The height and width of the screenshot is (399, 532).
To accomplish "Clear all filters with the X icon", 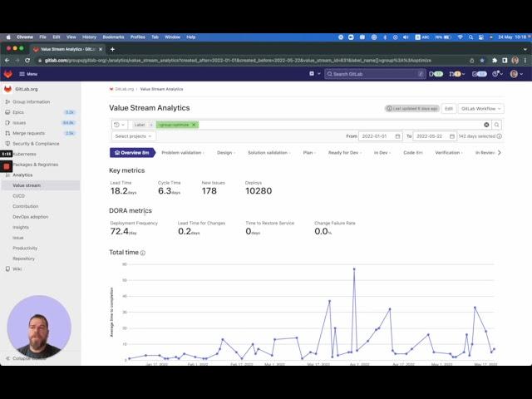I will [486, 125].
